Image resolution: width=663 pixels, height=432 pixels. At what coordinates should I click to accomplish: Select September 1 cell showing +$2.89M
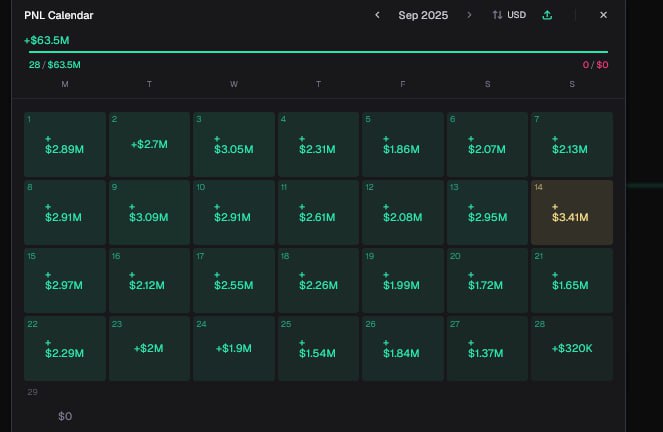(65, 145)
